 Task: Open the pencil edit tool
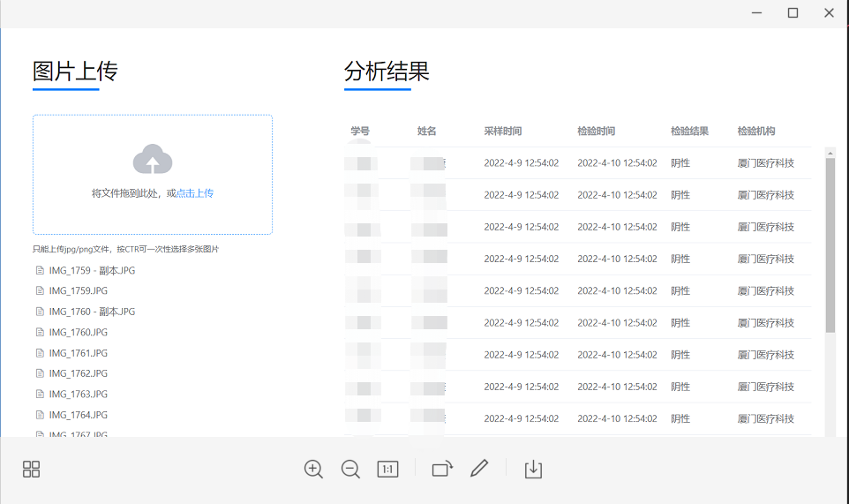[x=479, y=469]
